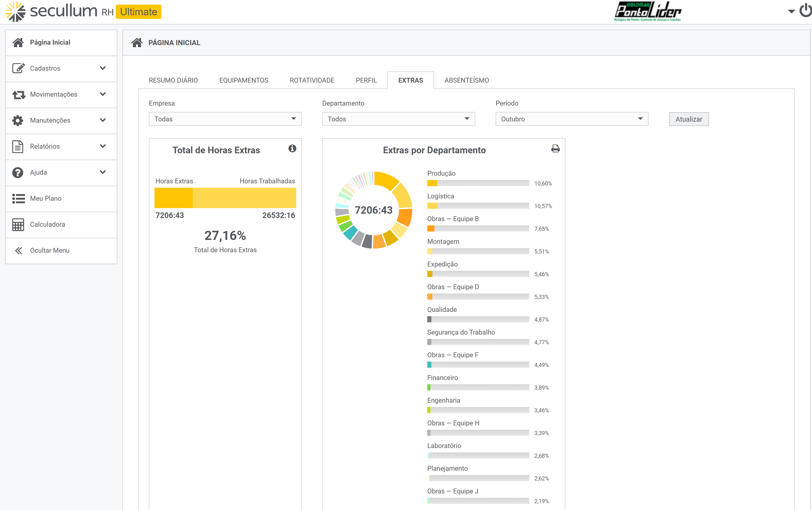Click the Calculadora grid icon
Viewport: 812px width, 510px height.
point(18,224)
